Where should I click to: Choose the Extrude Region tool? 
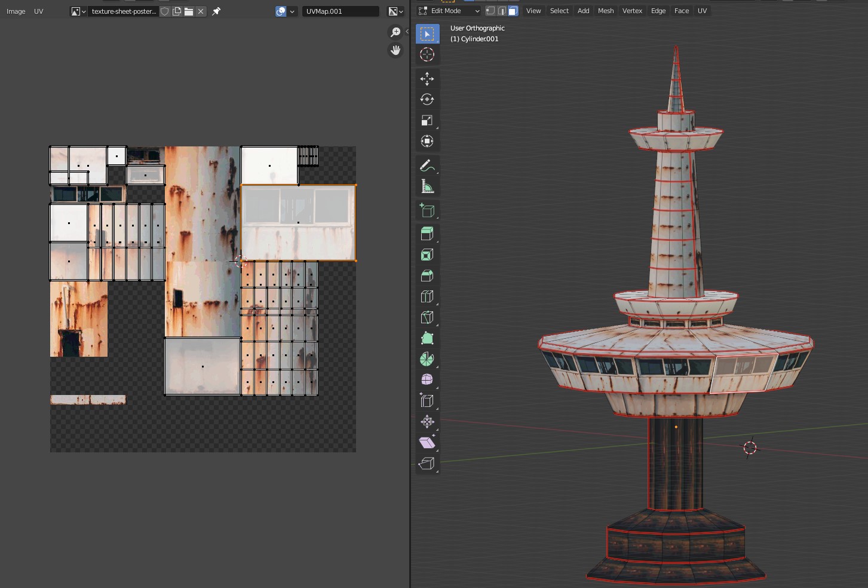coord(427,234)
